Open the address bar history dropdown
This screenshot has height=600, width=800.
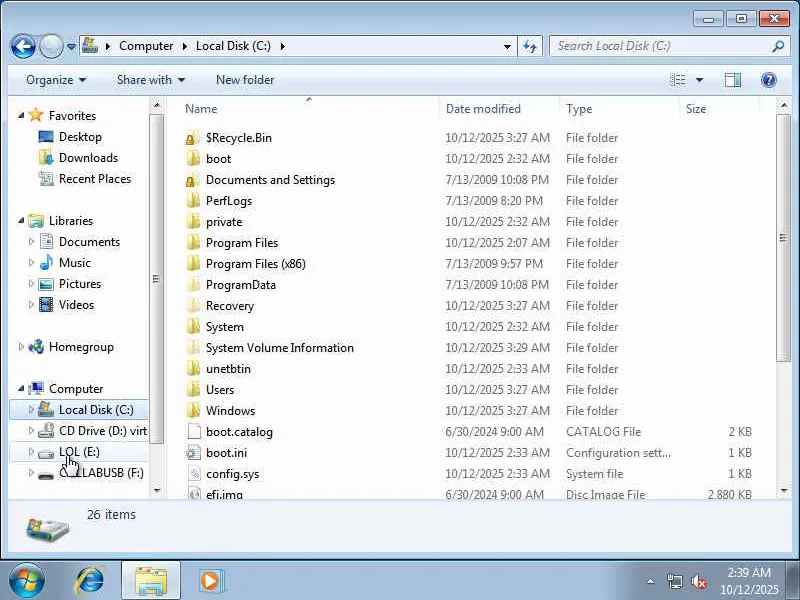pos(507,46)
